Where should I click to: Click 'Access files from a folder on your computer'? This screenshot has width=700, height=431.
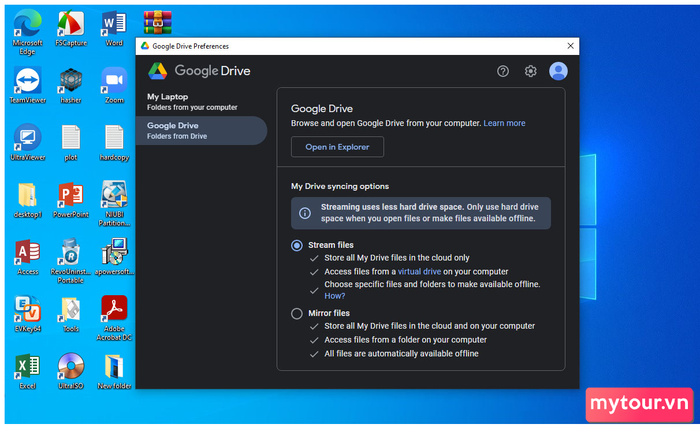(x=405, y=340)
